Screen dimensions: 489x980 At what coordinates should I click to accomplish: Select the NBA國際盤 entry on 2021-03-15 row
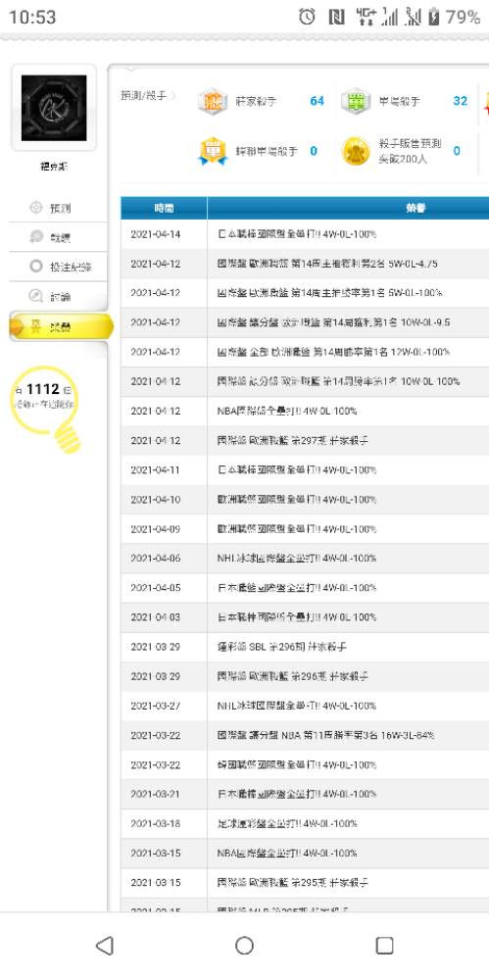coord(287,854)
